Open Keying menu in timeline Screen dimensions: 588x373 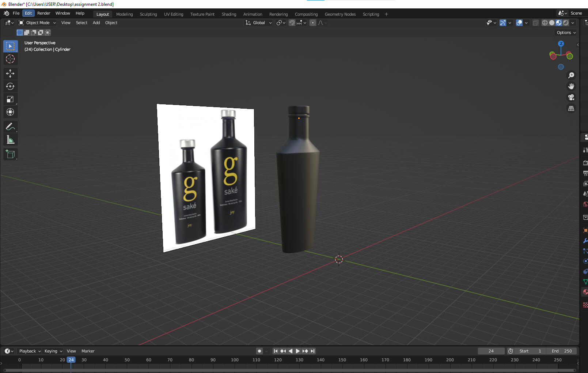[x=53, y=351]
